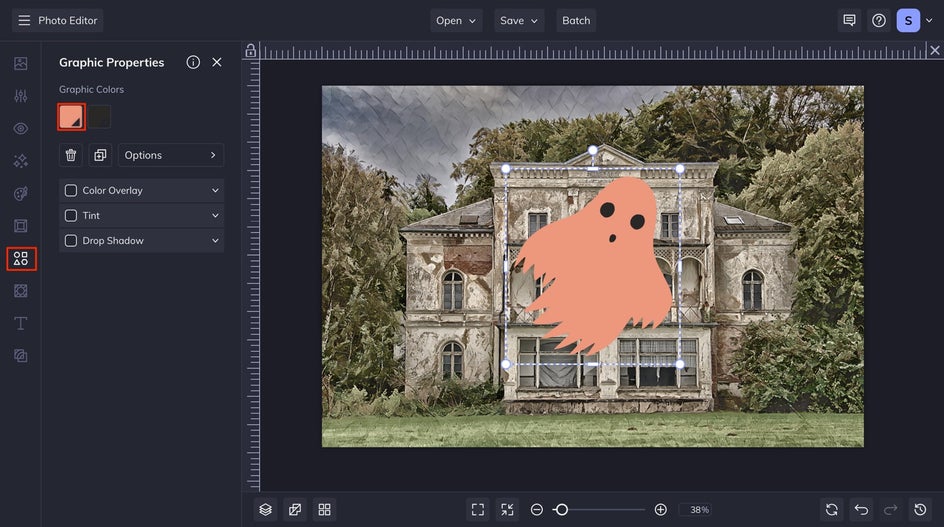Delete the graphic with the trash icon
Screen dimensions: 944x527
click(71, 155)
